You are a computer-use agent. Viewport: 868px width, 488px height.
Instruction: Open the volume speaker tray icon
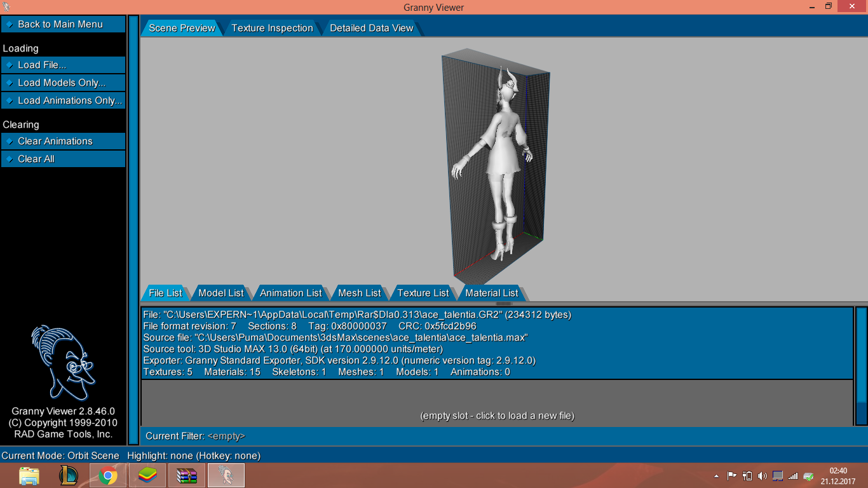tap(763, 475)
